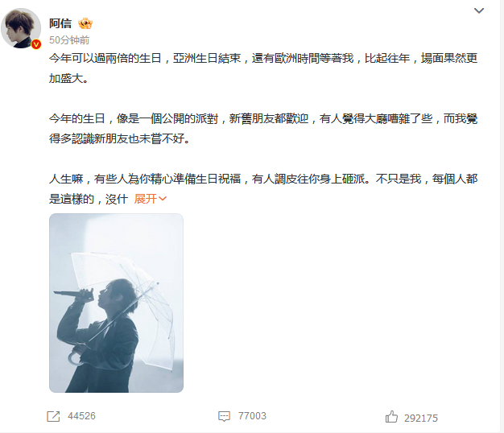Expand the full post with 展开
Viewport: 504px width, 433px height.
coord(146,199)
